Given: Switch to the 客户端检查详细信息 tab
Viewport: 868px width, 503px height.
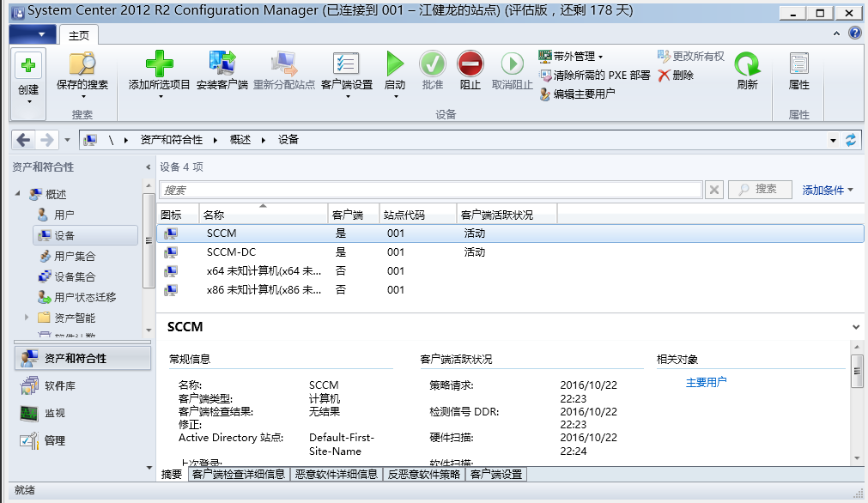Looking at the screenshot, I should (239, 474).
